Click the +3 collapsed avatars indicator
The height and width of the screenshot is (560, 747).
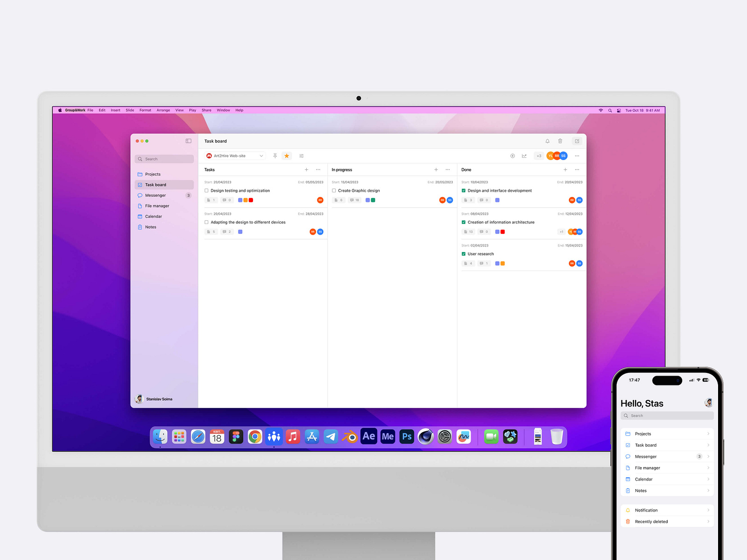(539, 155)
